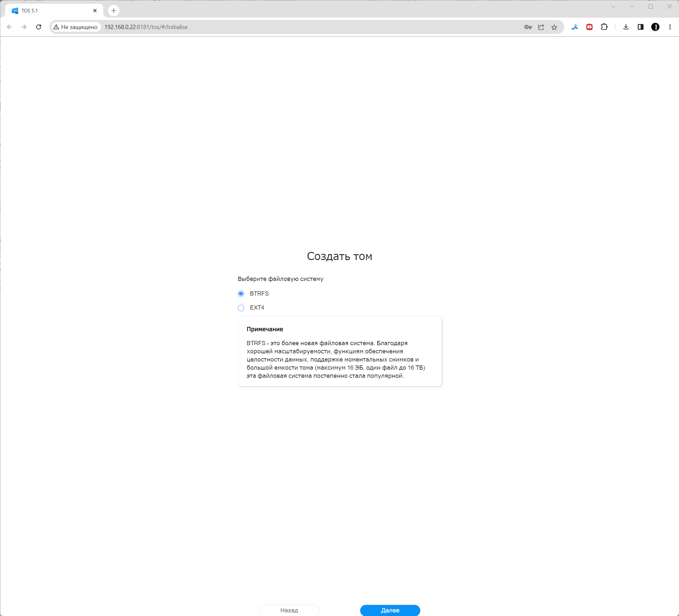The height and width of the screenshot is (616, 679).
Task: Click the Назад button
Action: coord(289,610)
